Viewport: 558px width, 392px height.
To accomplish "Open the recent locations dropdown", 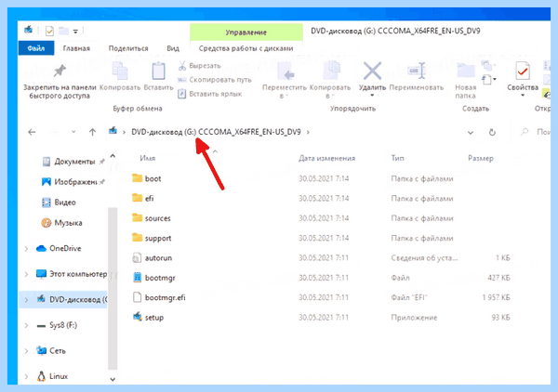I will click(73, 132).
